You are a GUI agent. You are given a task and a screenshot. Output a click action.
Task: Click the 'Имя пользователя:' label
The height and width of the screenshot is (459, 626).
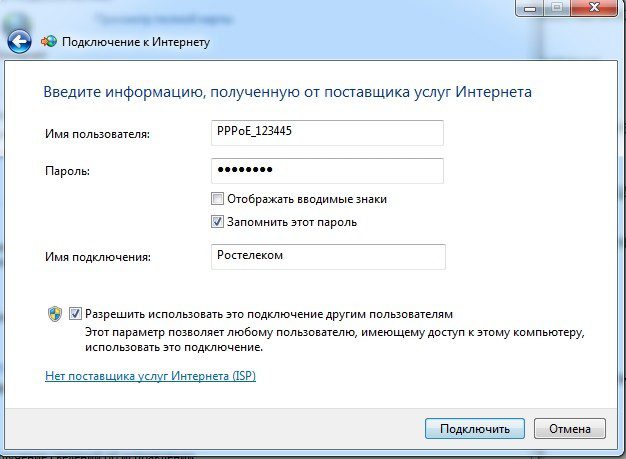[97, 134]
